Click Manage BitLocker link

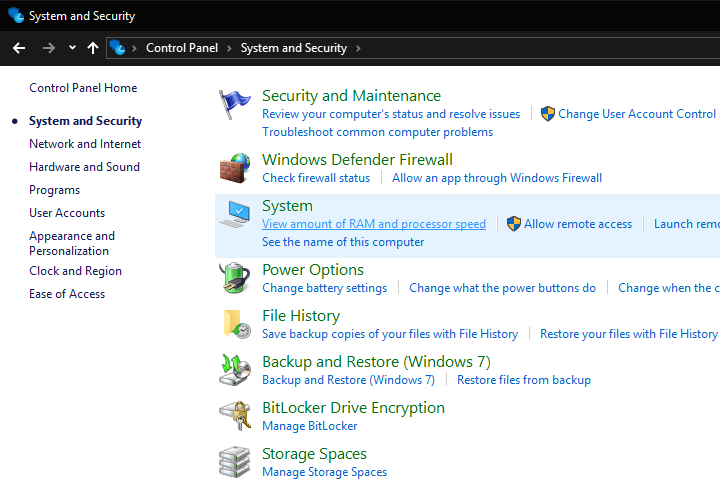tap(309, 426)
